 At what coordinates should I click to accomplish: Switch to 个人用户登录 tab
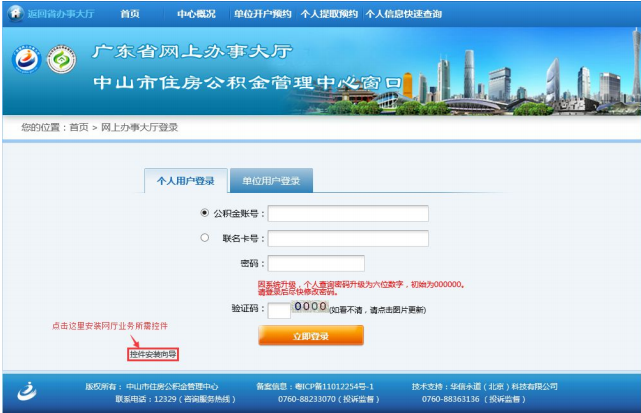click(186, 181)
